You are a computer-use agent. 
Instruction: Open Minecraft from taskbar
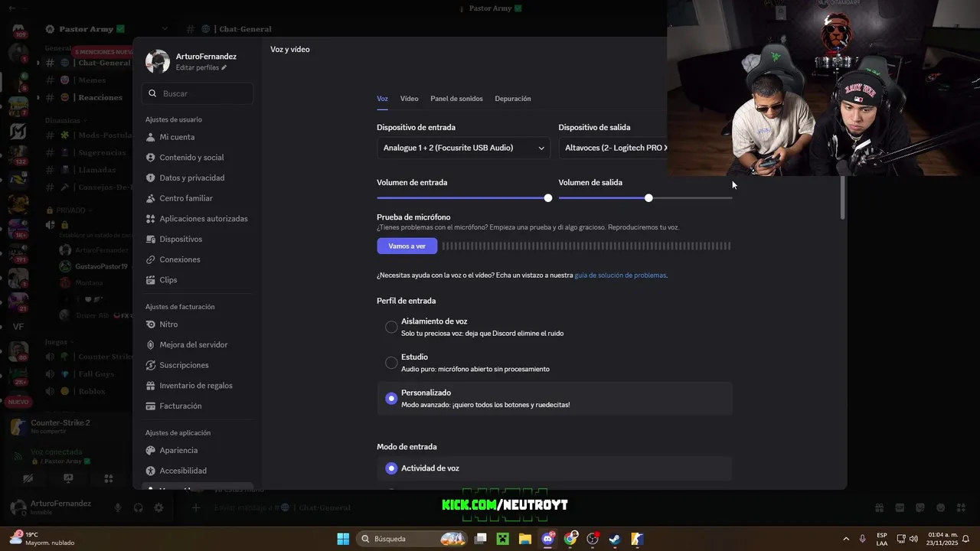pos(502,539)
